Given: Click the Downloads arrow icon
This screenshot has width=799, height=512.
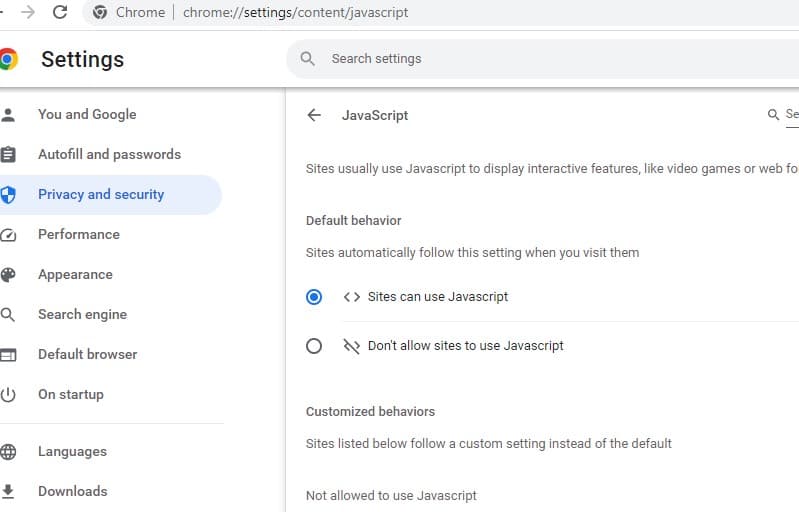Looking at the screenshot, I should coord(9,491).
